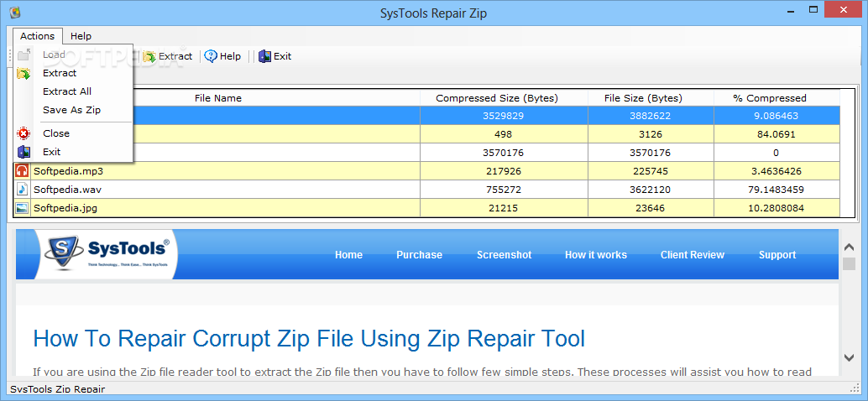Click the music note icon of Softpedia.wav
This screenshot has height=401, width=868.
coord(22,189)
